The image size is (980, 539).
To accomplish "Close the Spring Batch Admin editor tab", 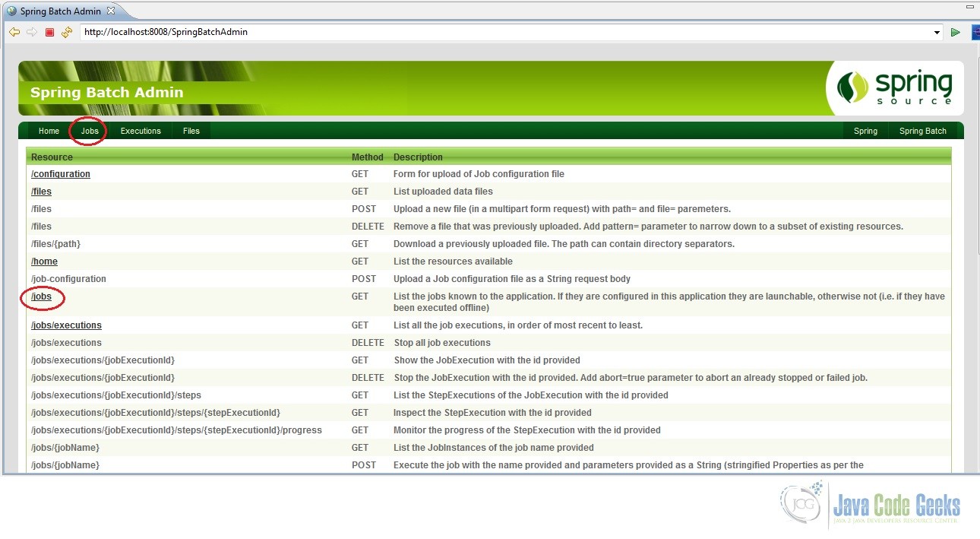I will point(111,11).
